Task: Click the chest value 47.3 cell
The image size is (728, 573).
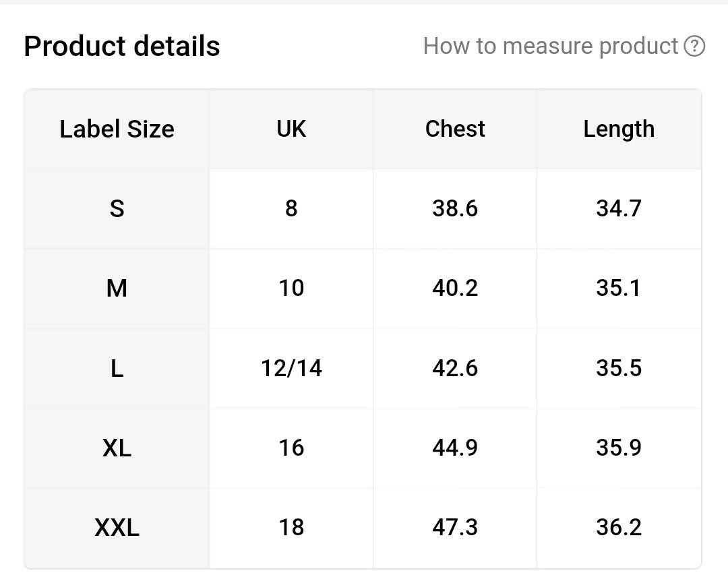Action: point(455,527)
